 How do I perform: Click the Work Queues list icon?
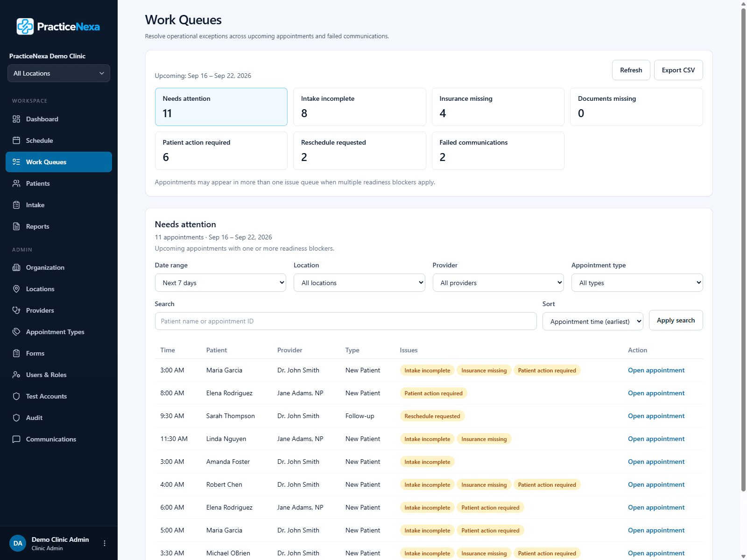(16, 162)
